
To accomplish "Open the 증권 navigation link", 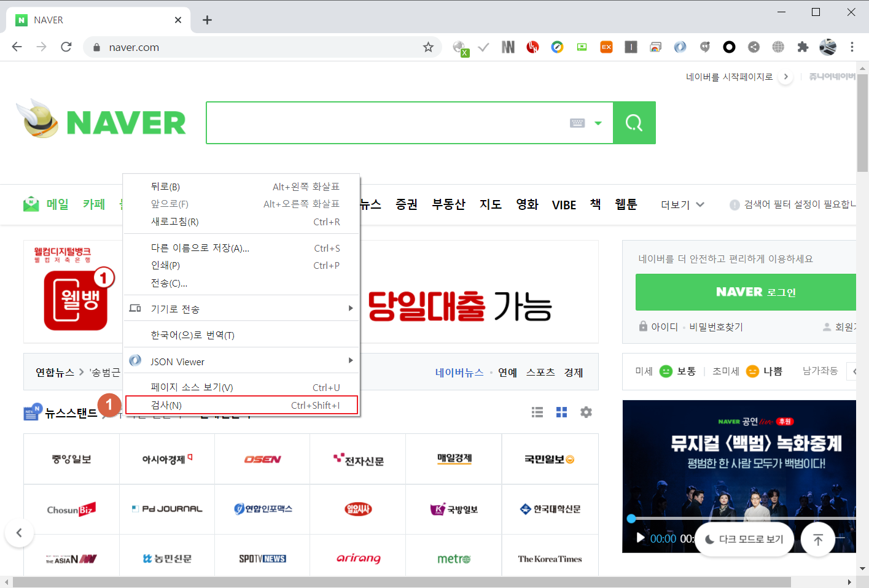I will pos(407,204).
